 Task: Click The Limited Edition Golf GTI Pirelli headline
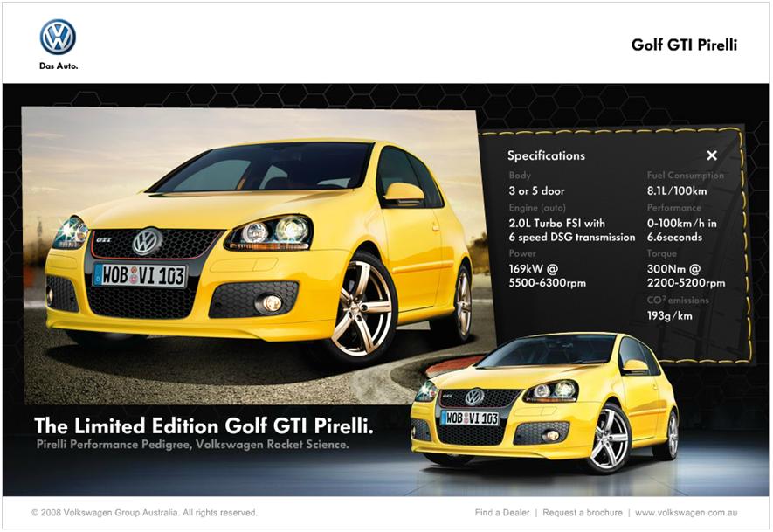tap(204, 425)
